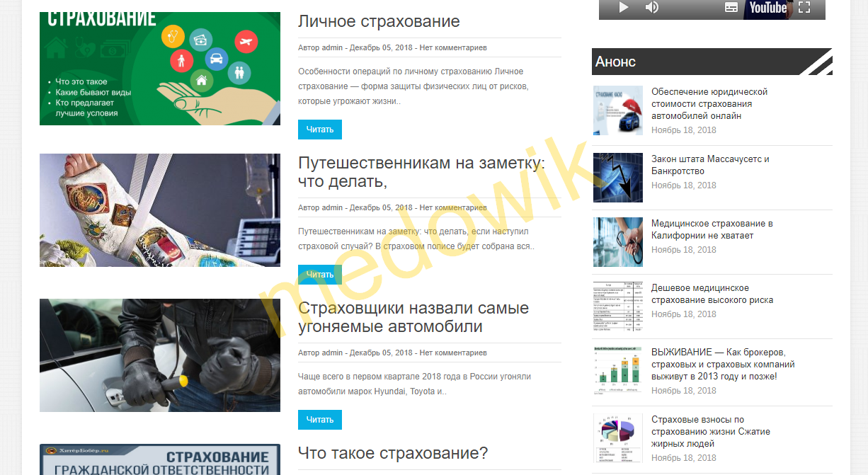Click the car thief article thumbnail
868x475 pixels.
(x=160, y=355)
